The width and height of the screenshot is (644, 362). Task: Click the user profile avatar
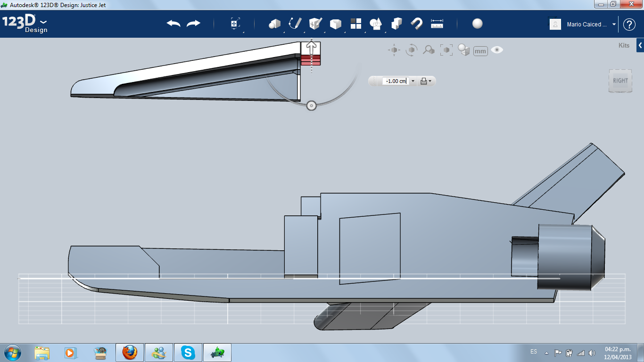(x=555, y=25)
